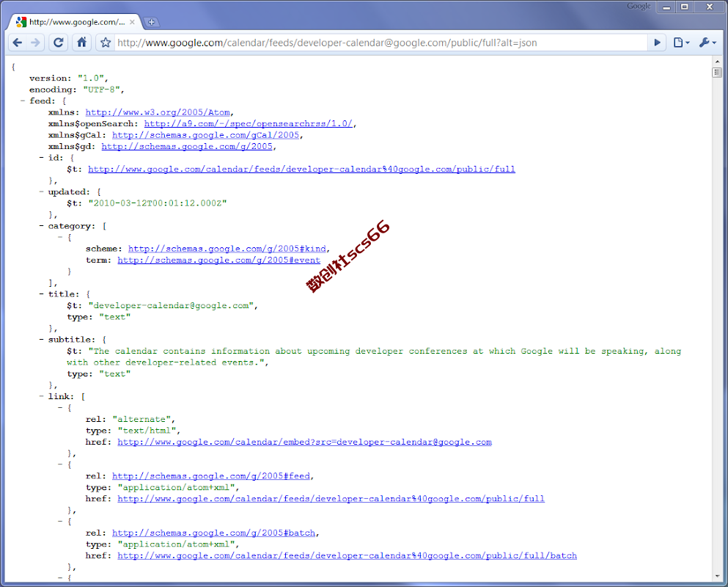Collapse the category array

41,226
